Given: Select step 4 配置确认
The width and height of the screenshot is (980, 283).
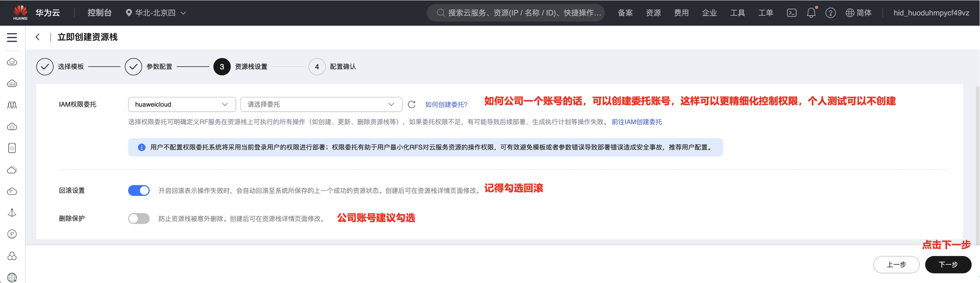Looking at the screenshot, I should tap(332, 67).
